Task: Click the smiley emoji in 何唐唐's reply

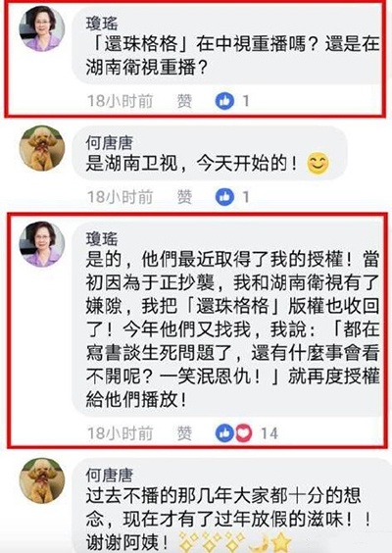Action: (x=318, y=164)
